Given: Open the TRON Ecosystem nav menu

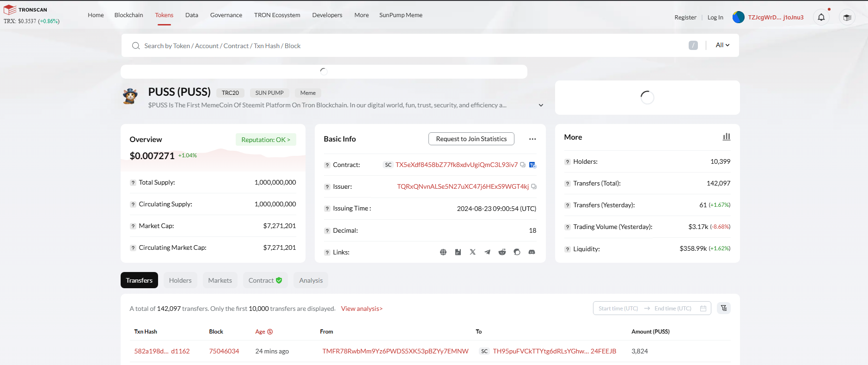Looking at the screenshot, I should [x=277, y=15].
